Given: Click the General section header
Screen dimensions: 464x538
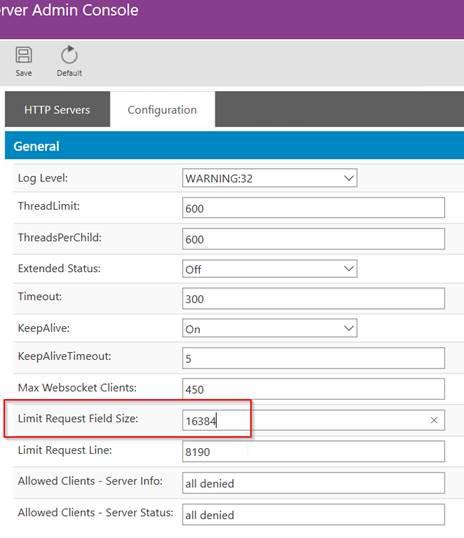Looking at the screenshot, I should pos(234,145).
